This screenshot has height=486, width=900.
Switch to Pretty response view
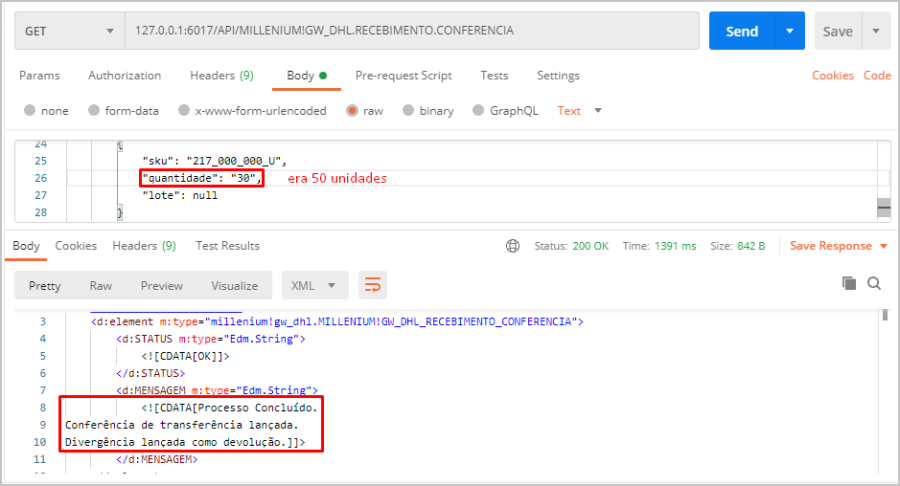(x=45, y=285)
